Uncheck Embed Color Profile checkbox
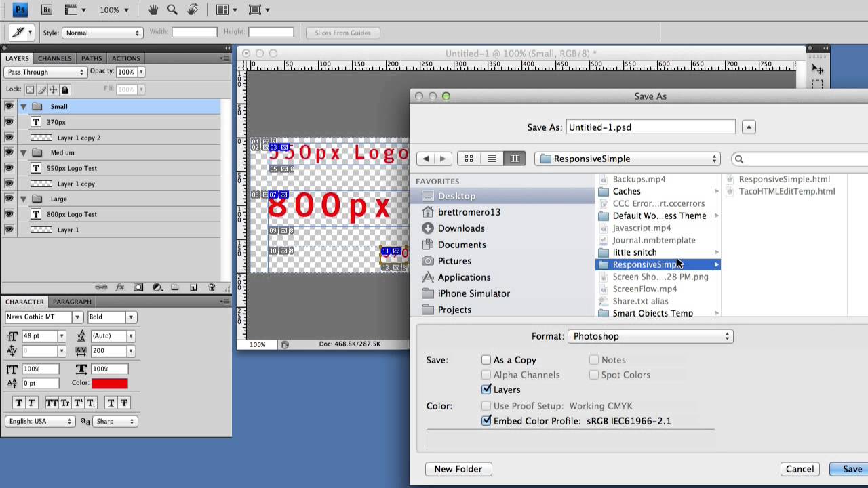The height and width of the screenshot is (488, 868). click(x=486, y=421)
